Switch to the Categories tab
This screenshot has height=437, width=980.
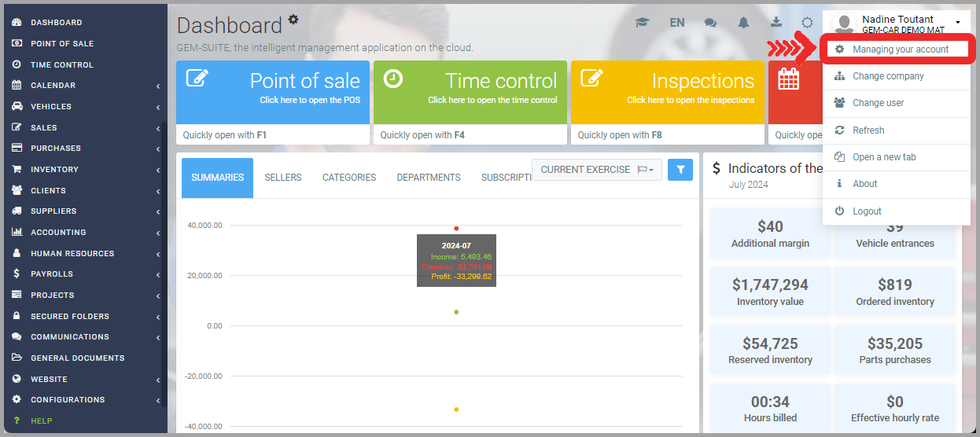[349, 178]
